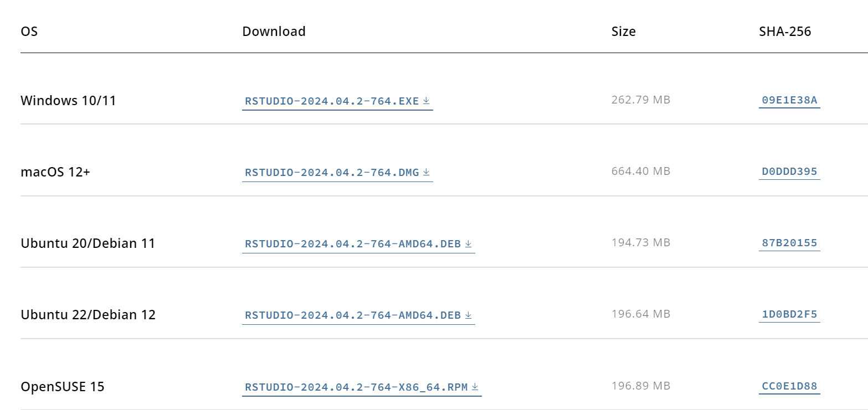Click the Windows 10/11 OS label
The width and height of the screenshot is (868, 410).
(x=68, y=101)
